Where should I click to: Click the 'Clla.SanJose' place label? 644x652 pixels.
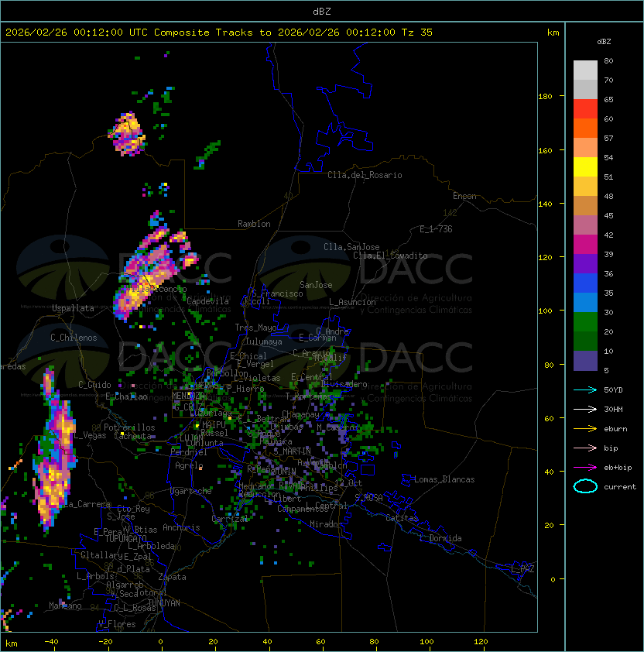tap(351, 247)
